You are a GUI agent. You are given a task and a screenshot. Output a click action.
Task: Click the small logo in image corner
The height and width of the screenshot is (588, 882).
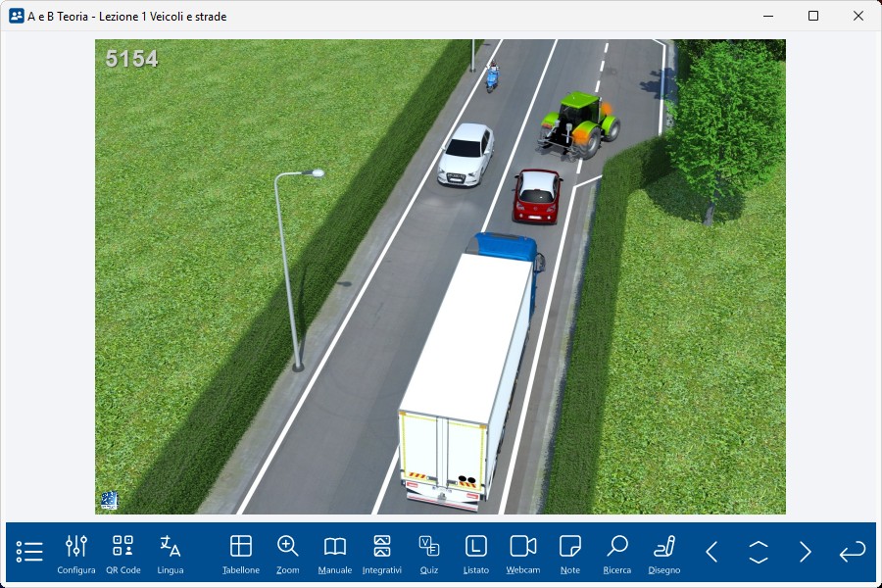109,501
